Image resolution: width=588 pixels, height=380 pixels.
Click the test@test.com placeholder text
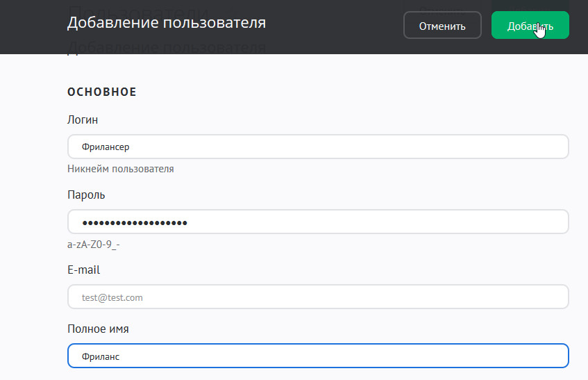(112, 297)
